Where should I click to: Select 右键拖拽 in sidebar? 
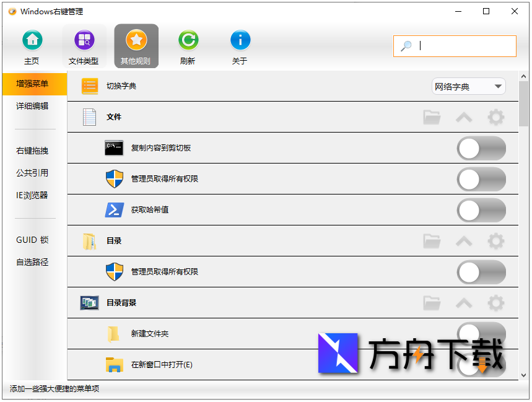[32, 150]
